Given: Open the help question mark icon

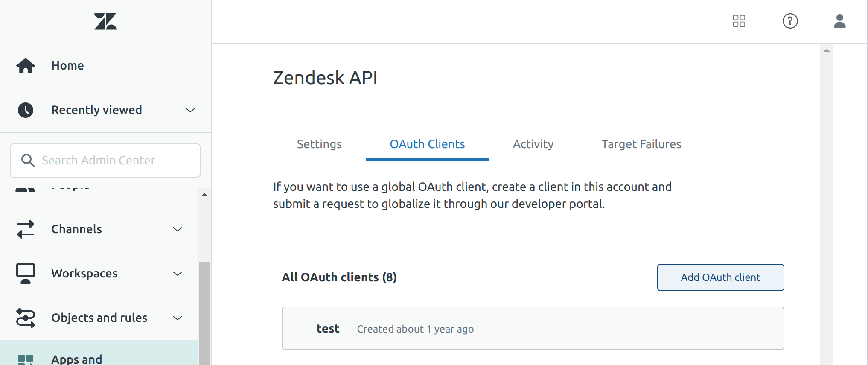Looking at the screenshot, I should click(790, 21).
